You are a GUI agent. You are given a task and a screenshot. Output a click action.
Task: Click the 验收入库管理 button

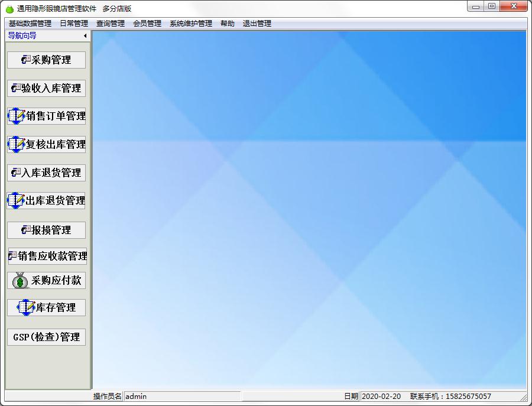coord(46,88)
